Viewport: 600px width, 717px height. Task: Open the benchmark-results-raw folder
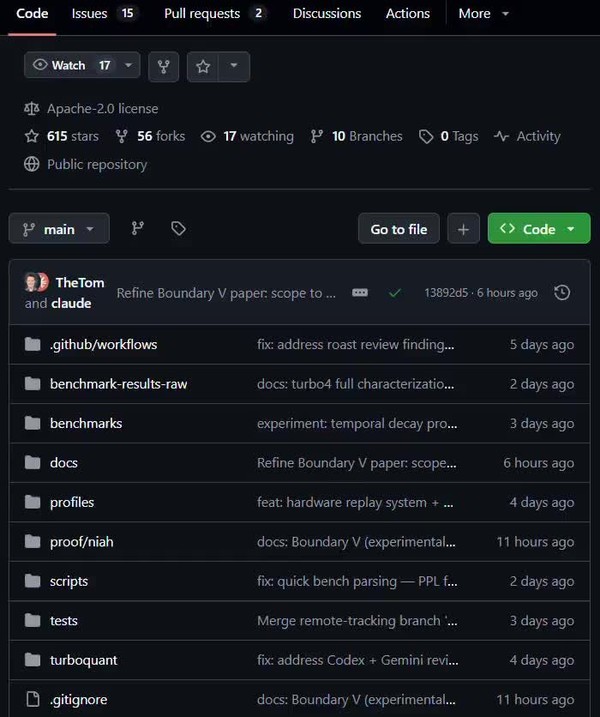tap(118, 384)
